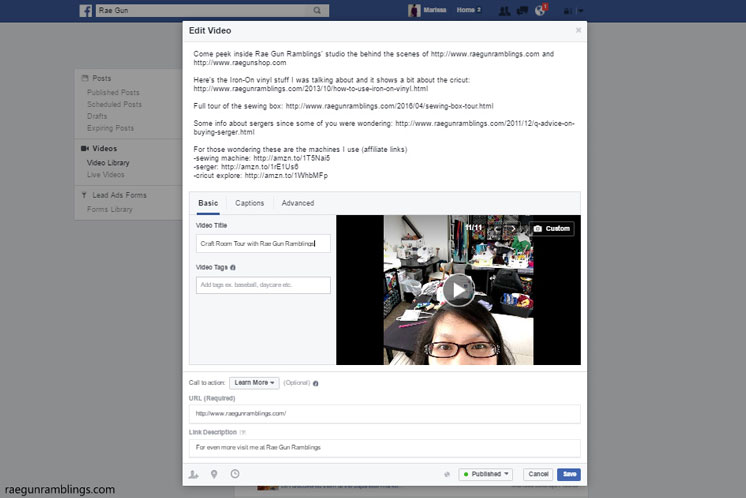Open Live Videos in sidebar
The image size is (746, 498).
pos(106,175)
